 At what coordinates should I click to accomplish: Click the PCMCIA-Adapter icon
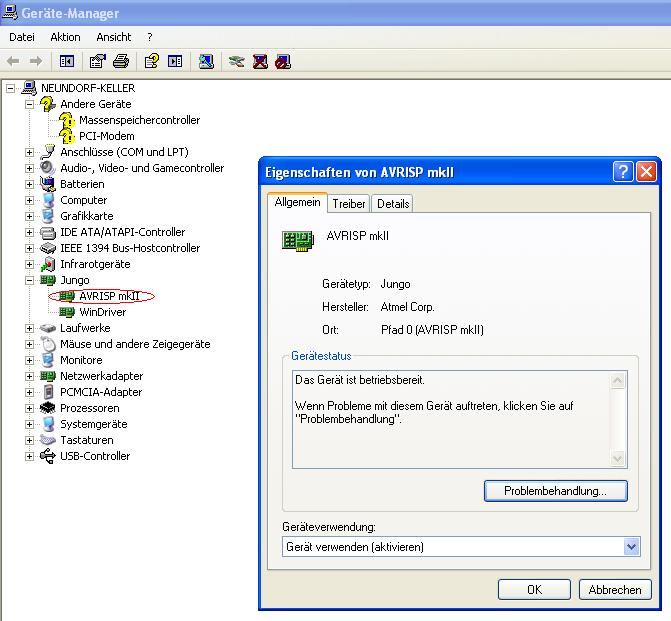pyautogui.click(x=48, y=392)
